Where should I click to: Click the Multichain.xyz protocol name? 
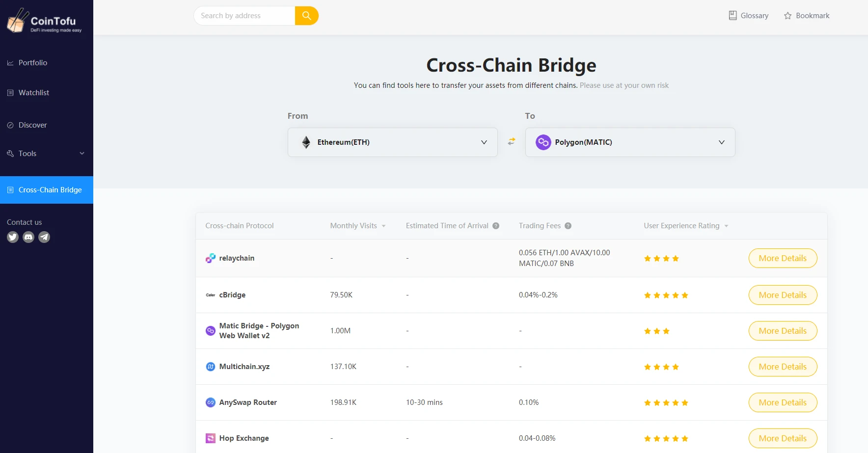coord(244,367)
